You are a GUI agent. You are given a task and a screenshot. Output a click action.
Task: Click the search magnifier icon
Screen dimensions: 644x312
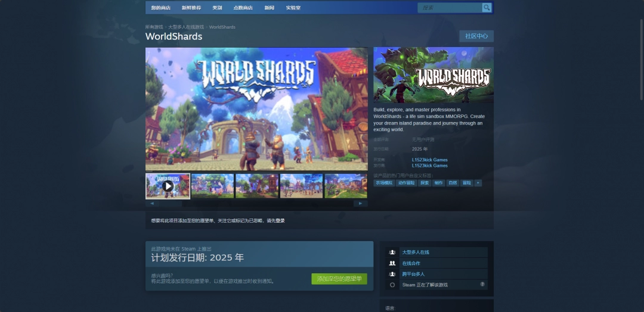click(487, 8)
